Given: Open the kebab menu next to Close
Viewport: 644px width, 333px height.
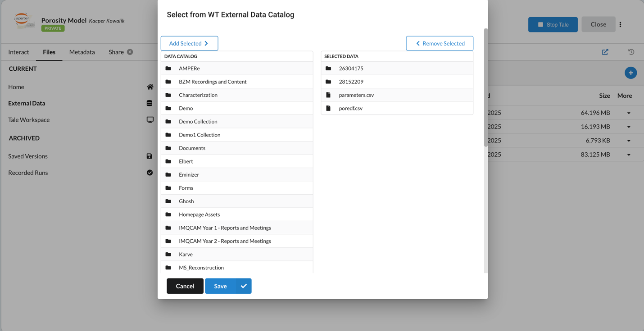Looking at the screenshot, I should pyautogui.click(x=620, y=24).
